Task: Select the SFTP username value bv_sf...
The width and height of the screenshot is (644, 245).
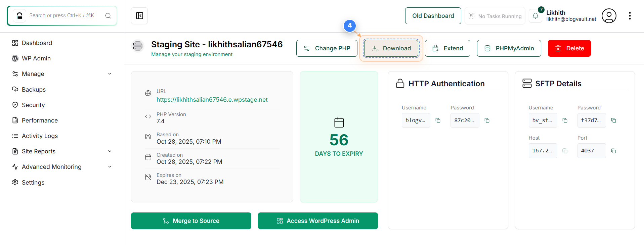Action: (543, 120)
